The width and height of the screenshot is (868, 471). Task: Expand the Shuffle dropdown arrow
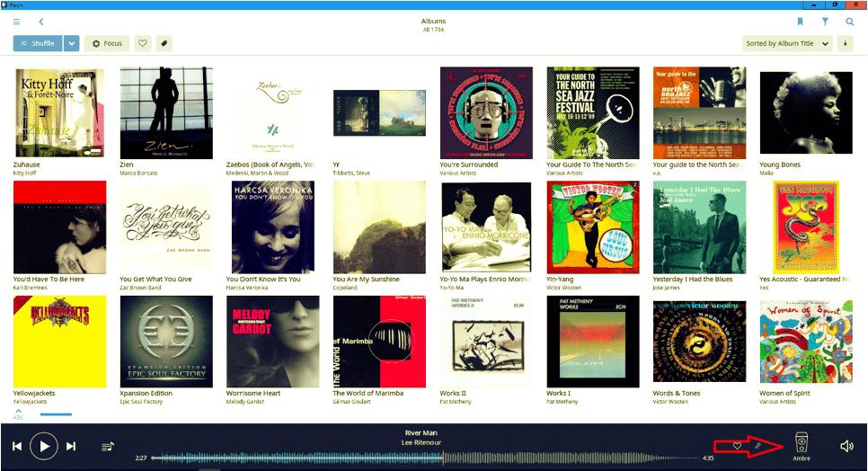tap(71, 43)
